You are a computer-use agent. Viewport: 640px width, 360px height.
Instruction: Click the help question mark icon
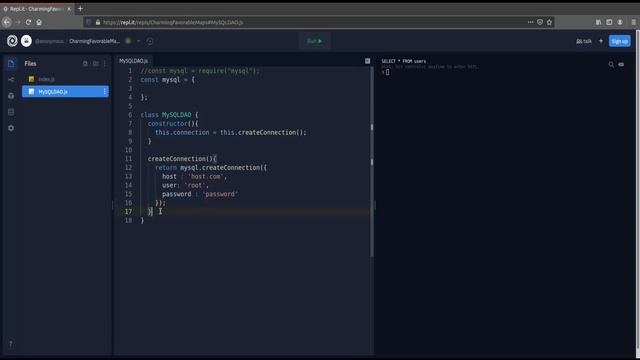(x=11, y=344)
